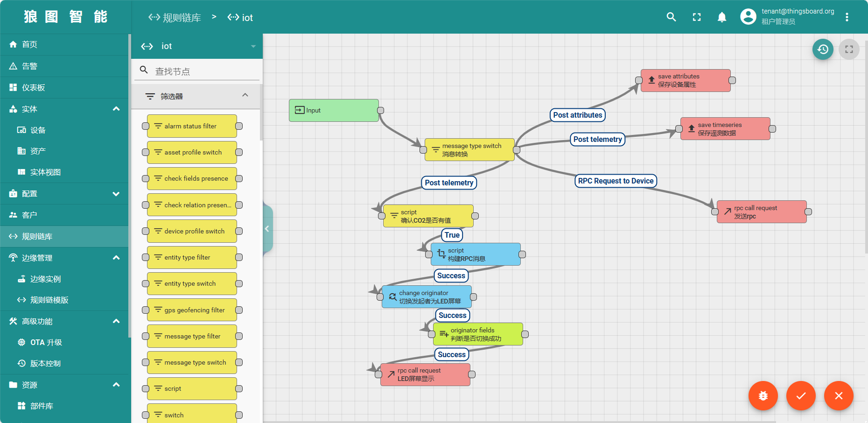This screenshot has height=423, width=868.
Task: Open the notifications bell
Action: coord(722,17)
